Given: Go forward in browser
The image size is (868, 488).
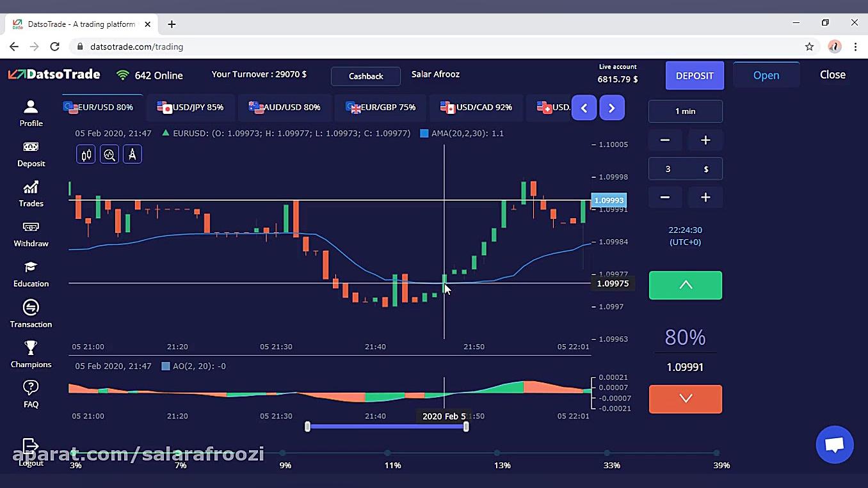Looking at the screenshot, I should [35, 47].
